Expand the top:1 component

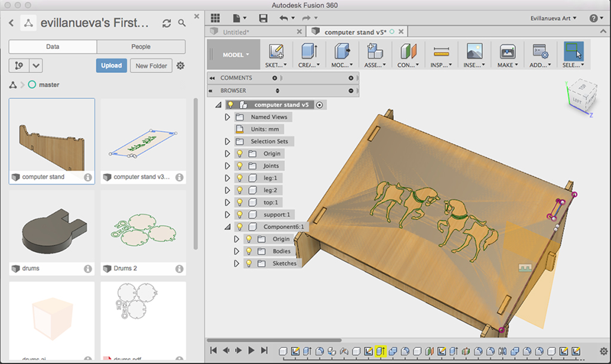[227, 202]
